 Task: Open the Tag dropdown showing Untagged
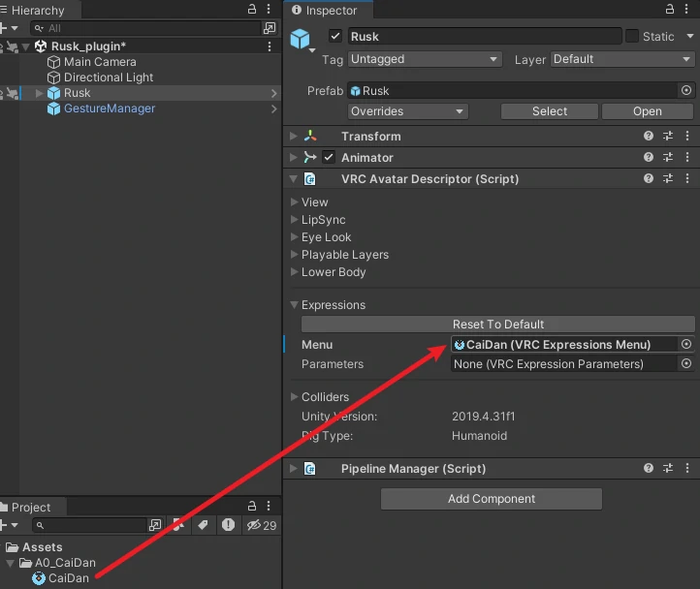[x=424, y=59]
